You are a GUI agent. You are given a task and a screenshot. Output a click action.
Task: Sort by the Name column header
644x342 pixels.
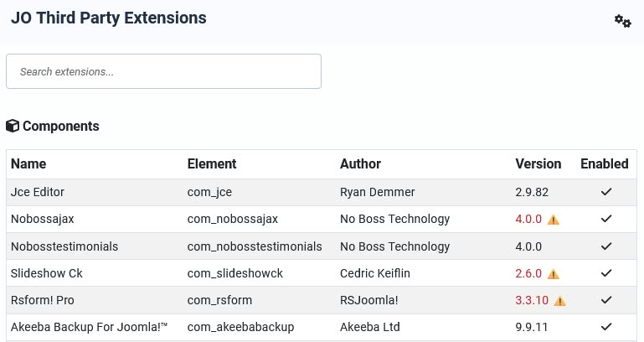pos(28,164)
